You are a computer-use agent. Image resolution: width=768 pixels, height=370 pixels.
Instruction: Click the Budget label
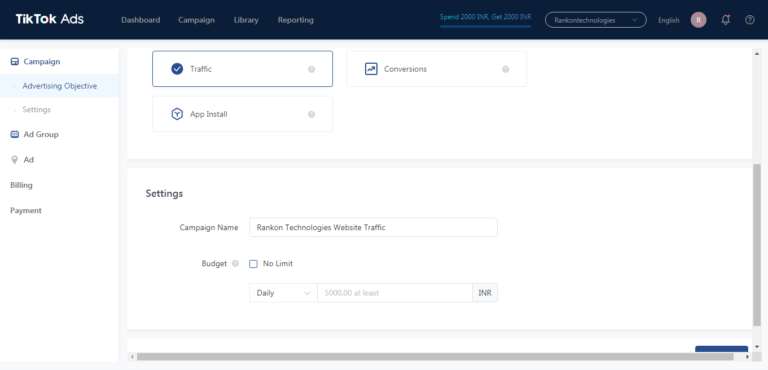pos(214,264)
